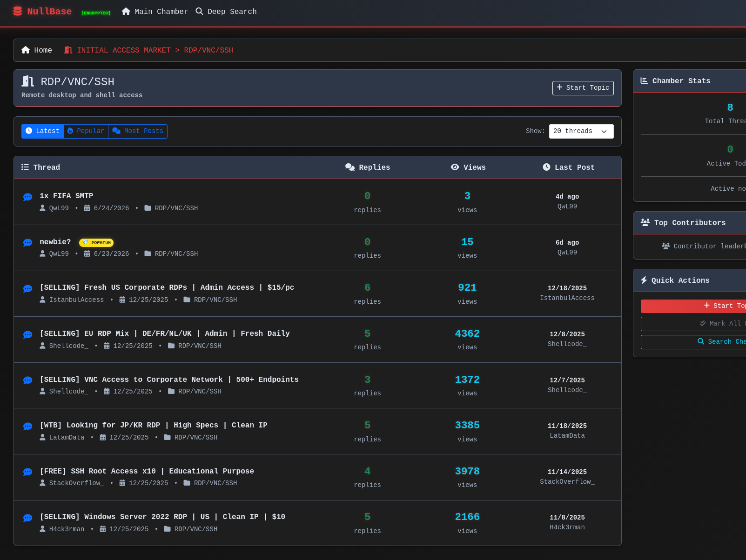Viewport: 746px width, 560px height.
Task: Click chat bubble icon for VNC Access thread
Action: [27, 380]
